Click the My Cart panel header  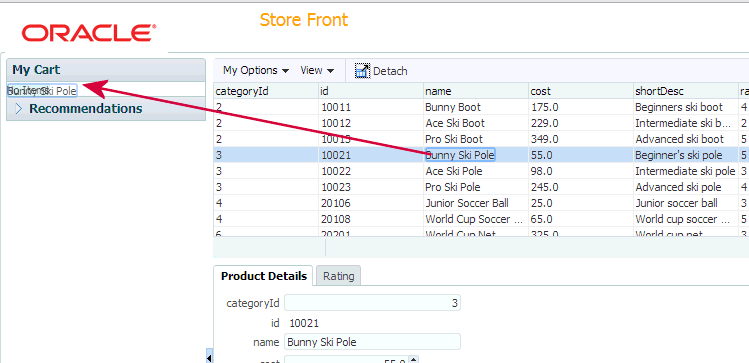click(106, 70)
